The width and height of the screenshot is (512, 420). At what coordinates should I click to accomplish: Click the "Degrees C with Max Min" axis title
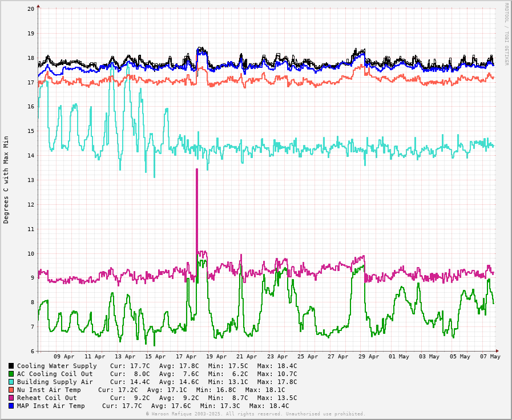(x=6, y=179)
